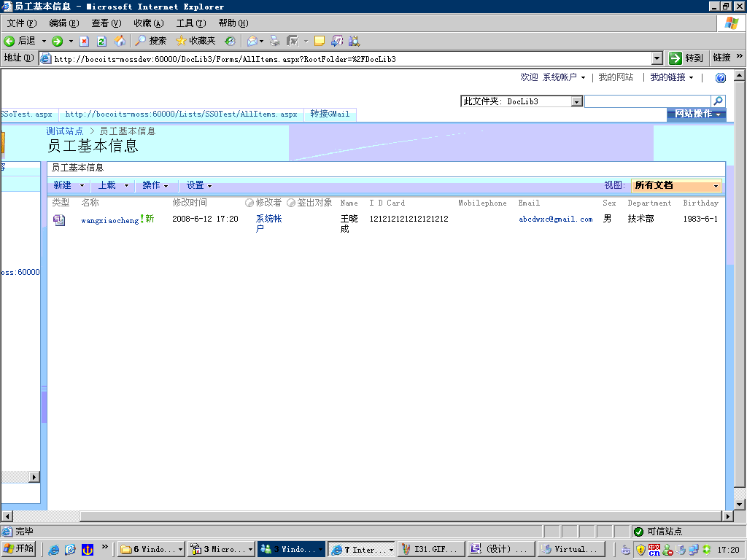Open the 开始 Start button

[19, 548]
